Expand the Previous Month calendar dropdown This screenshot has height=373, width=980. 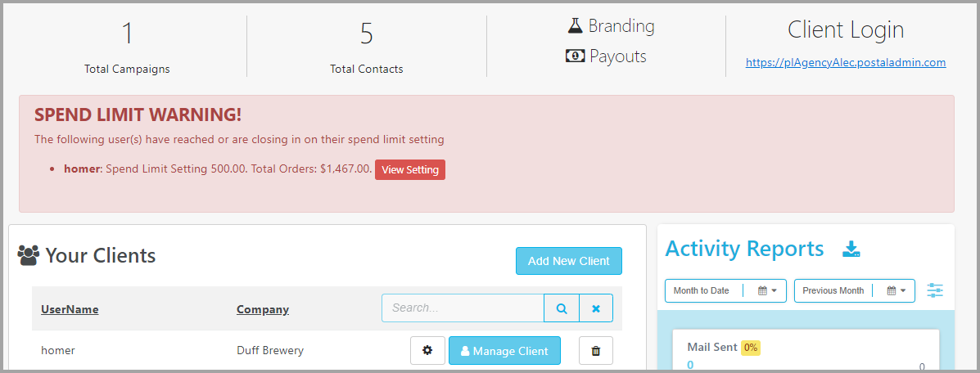[896, 290]
